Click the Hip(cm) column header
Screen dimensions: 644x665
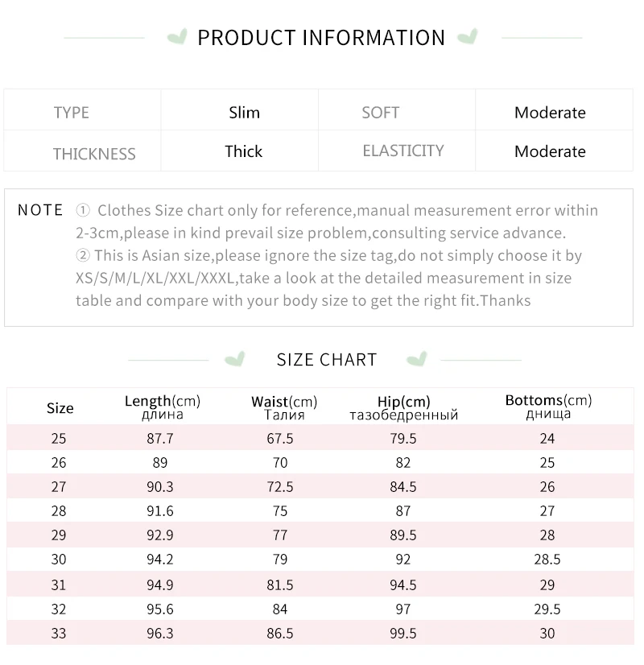click(403, 407)
